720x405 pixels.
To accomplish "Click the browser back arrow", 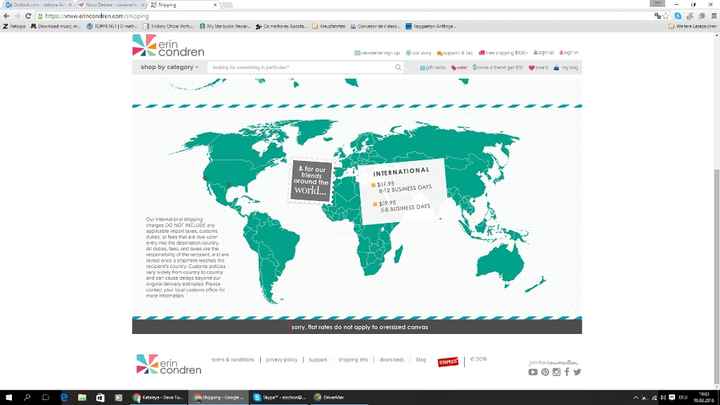I will pyautogui.click(x=6, y=16).
